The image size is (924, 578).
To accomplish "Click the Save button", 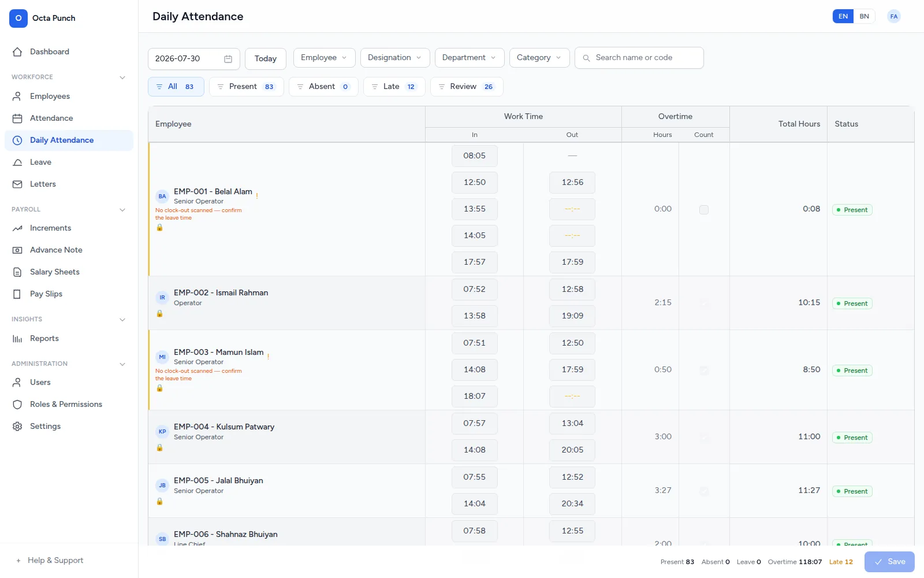I will 889,562.
